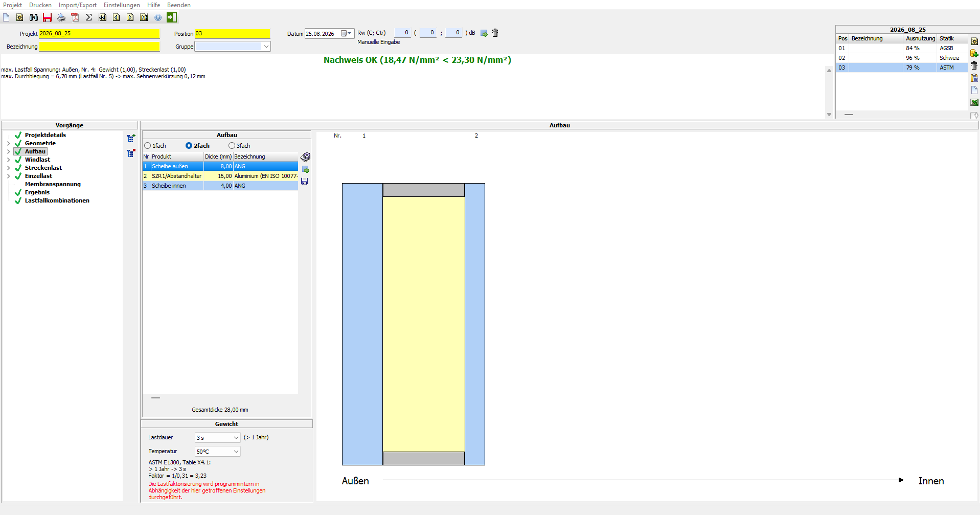Open the Gruppe dropdown
This screenshot has height=515, width=980.
pos(266,47)
